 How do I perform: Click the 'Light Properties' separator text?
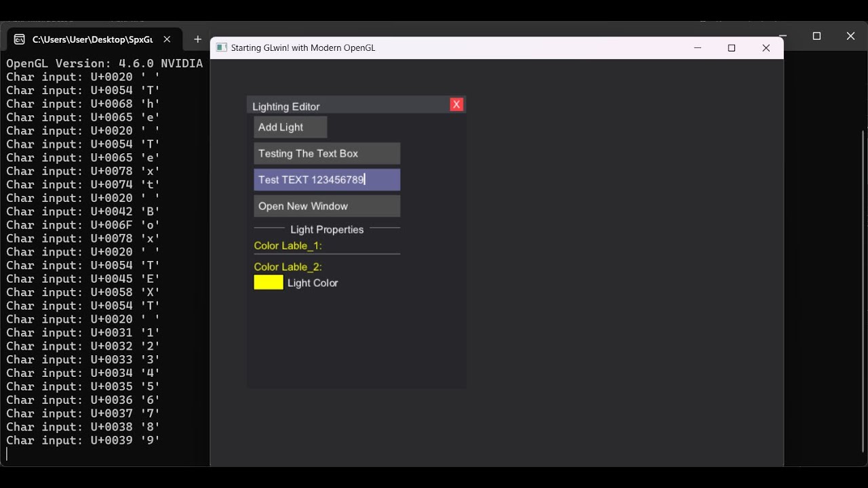[x=327, y=230]
